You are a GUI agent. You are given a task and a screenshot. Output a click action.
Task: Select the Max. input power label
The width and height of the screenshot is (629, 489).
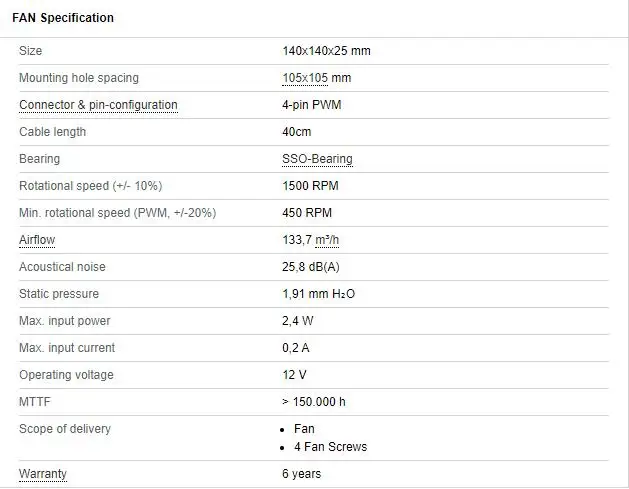(x=64, y=321)
